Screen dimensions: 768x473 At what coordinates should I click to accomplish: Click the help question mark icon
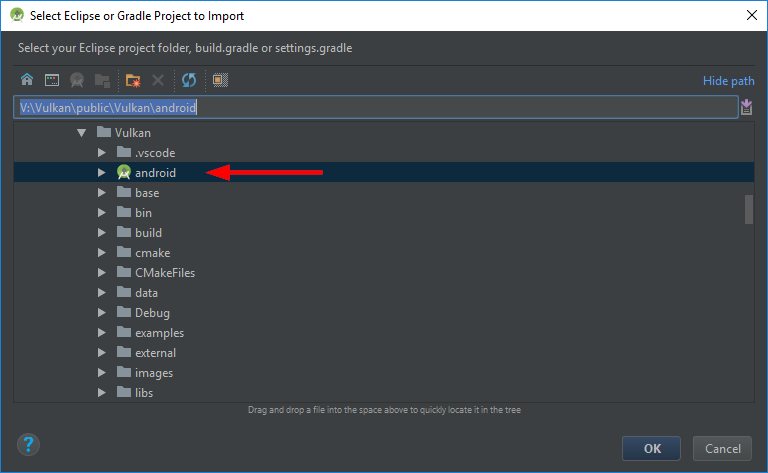click(29, 445)
